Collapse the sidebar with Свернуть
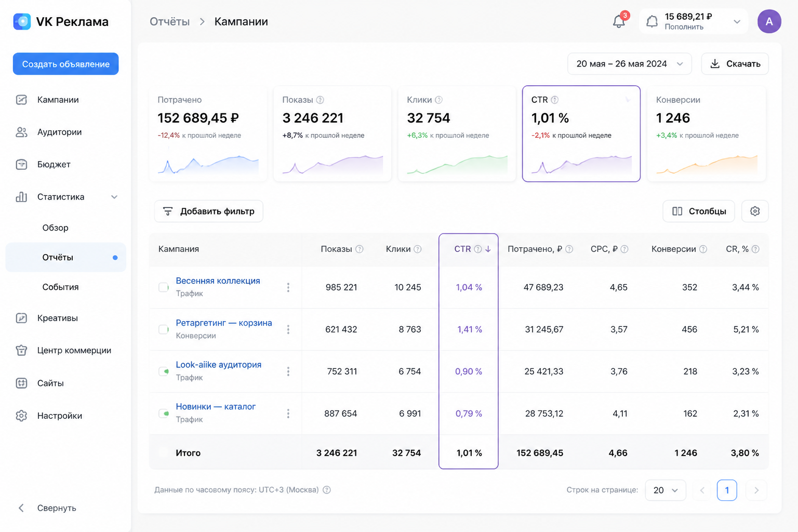The height and width of the screenshot is (532, 798). point(47,508)
